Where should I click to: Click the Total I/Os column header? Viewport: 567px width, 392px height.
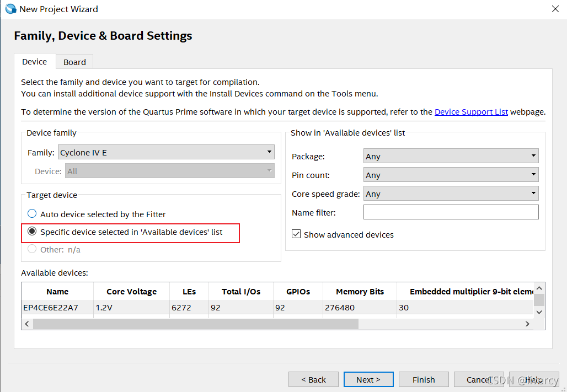[241, 292]
